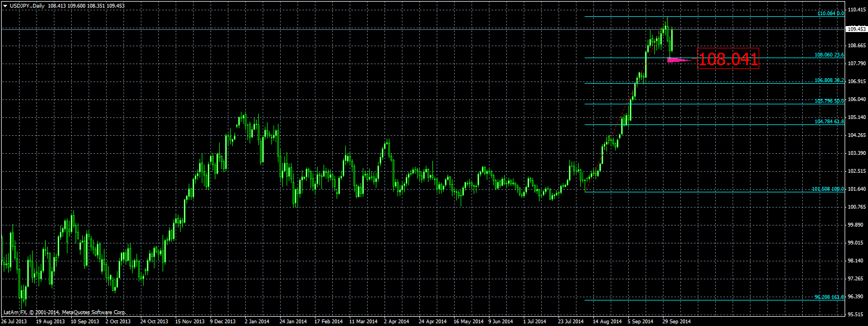Select the 104.784 61.8 Fibonacci level label
This screenshot has height=326, width=868.
[829, 121]
